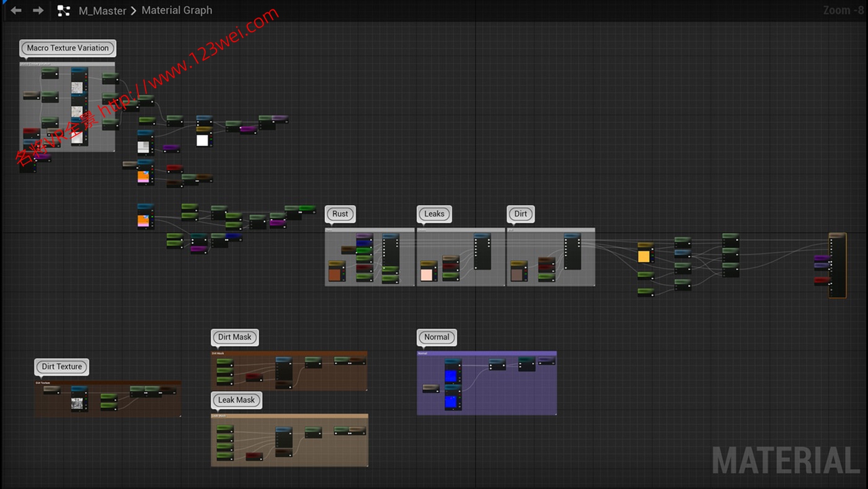Click the Normal comment bubble
Viewport: 868px width, 489px height.
click(x=436, y=337)
